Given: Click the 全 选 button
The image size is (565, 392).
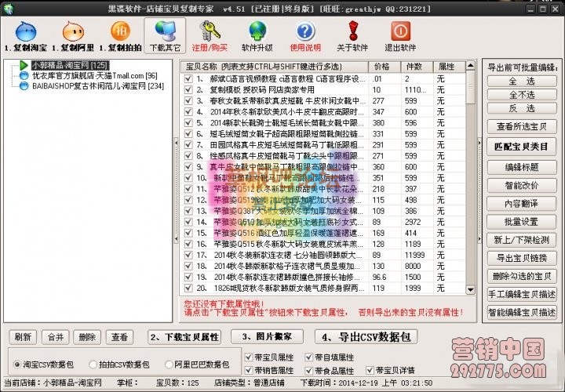Looking at the screenshot, I should click(x=521, y=81).
